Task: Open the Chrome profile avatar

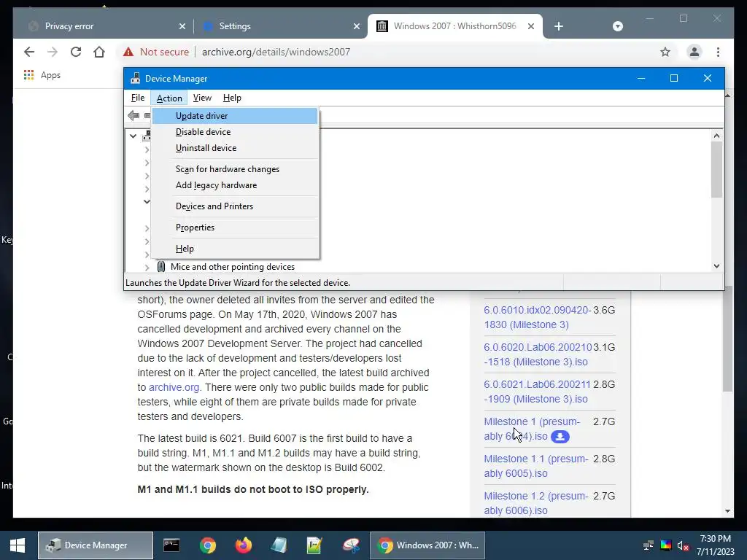Action: coord(694,52)
